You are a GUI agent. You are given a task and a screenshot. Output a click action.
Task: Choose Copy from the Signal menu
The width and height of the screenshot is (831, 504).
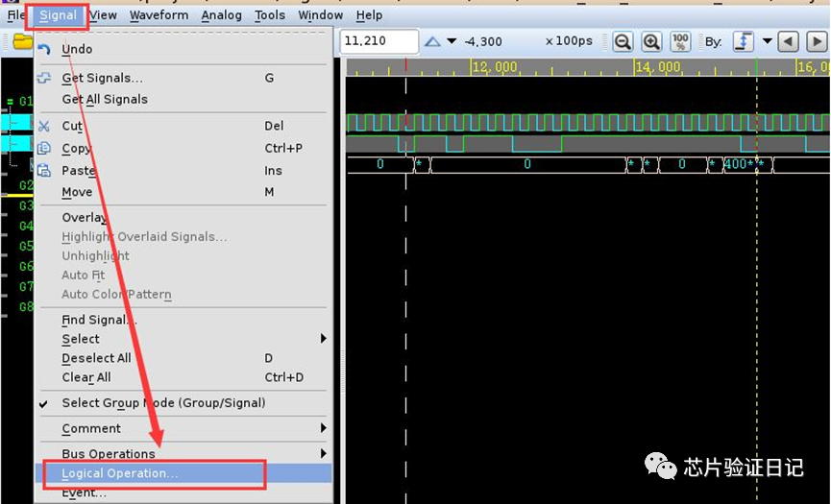[x=183, y=148]
